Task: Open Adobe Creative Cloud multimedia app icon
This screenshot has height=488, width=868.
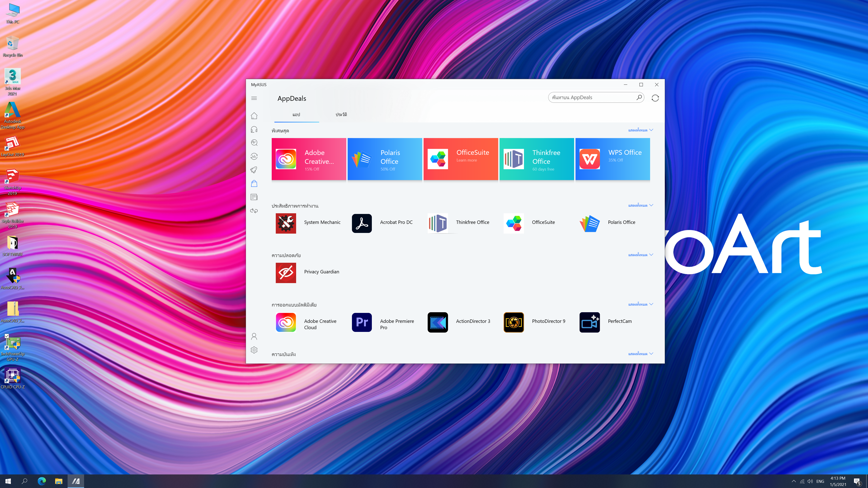Action: [x=286, y=322]
